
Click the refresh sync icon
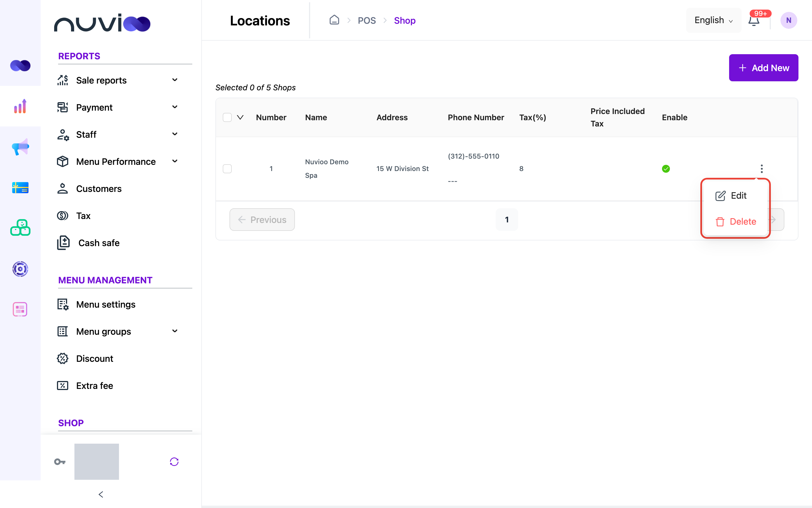[174, 462]
